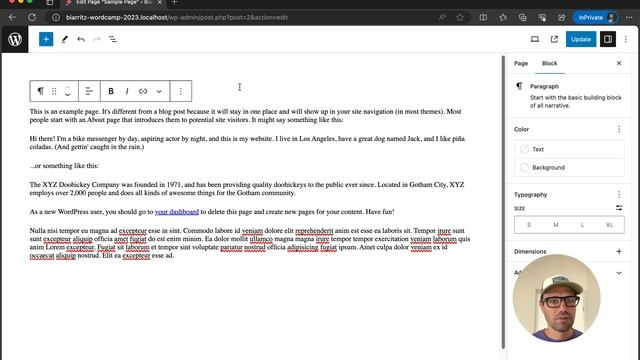Redo the last undone change
Image resolution: width=640 pixels, height=360 pixels.
[x=97, y=39]
